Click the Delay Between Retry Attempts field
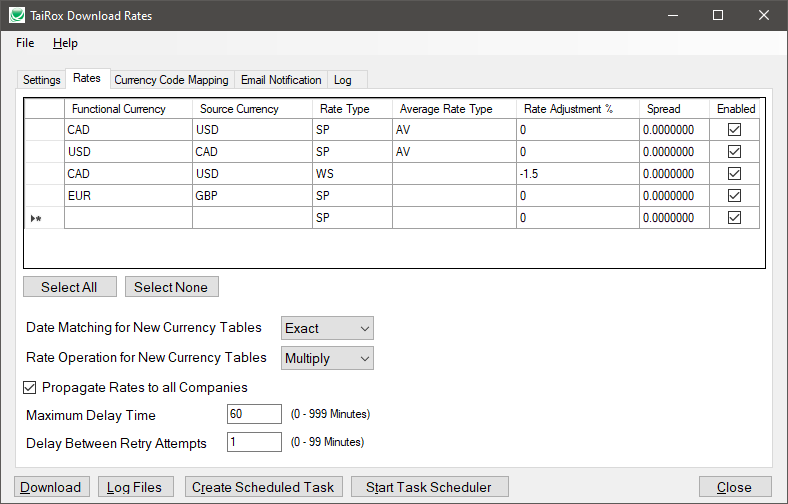This screenshot has height=504, width=788. pos(254,442)
